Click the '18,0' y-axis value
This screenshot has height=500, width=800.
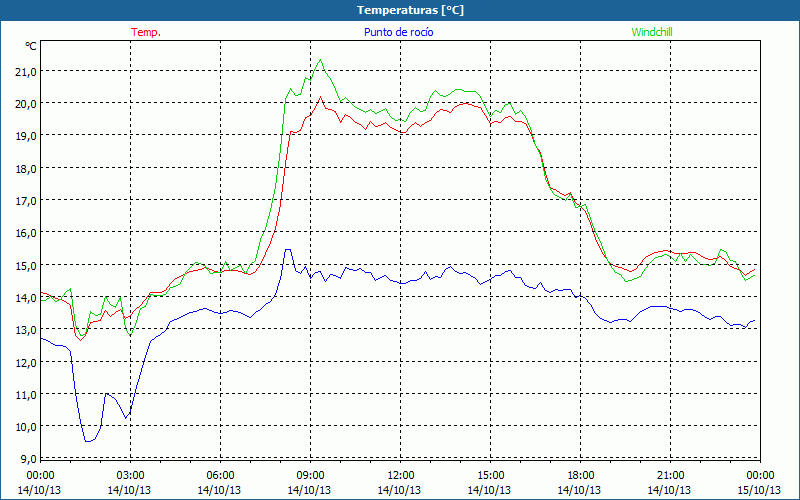pos(26,168)
